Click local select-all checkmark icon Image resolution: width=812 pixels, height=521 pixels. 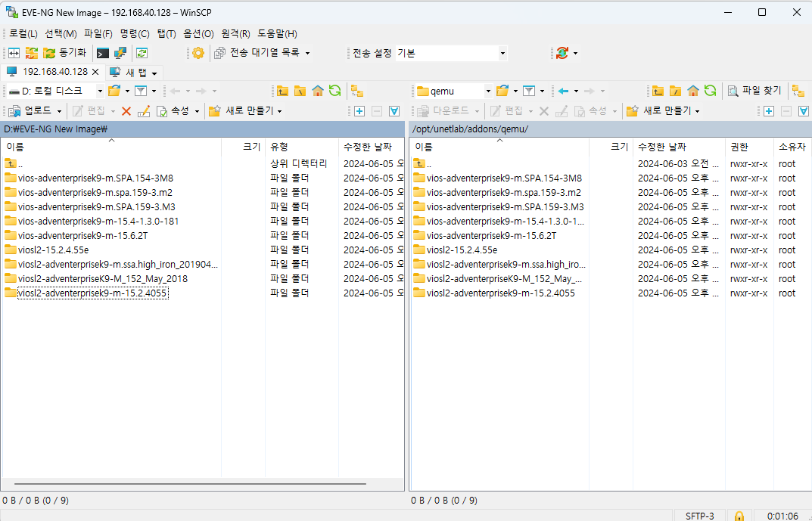[394, 110]
